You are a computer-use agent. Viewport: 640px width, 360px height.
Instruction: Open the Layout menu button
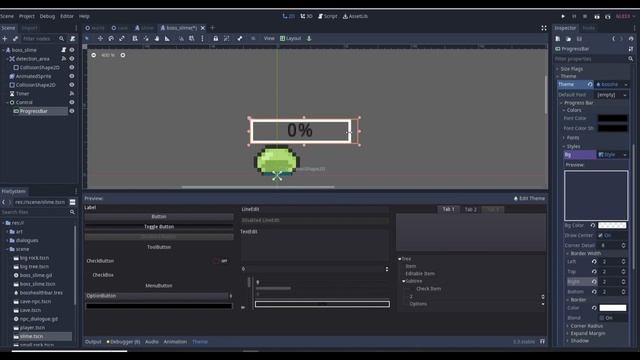291,38
